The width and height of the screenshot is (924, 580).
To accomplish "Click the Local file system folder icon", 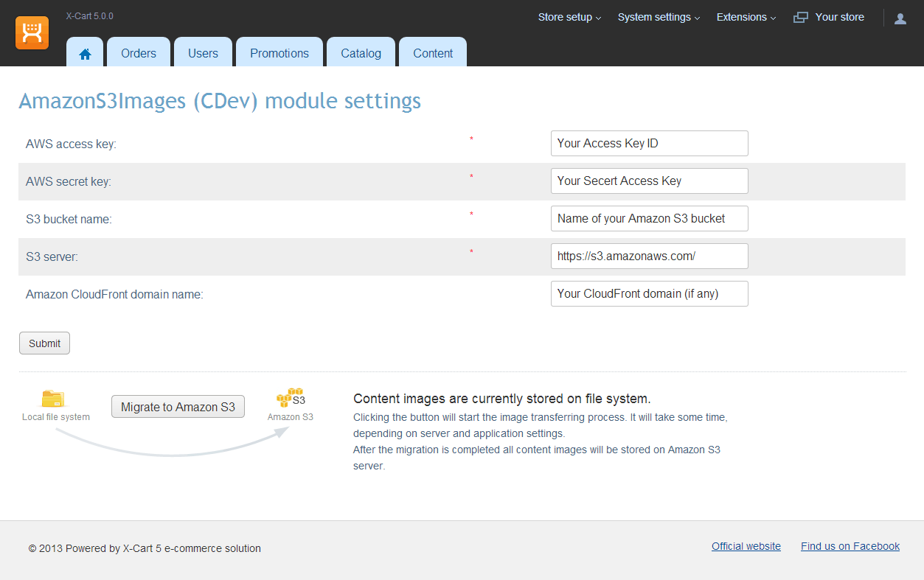I will tap(53, 399).
